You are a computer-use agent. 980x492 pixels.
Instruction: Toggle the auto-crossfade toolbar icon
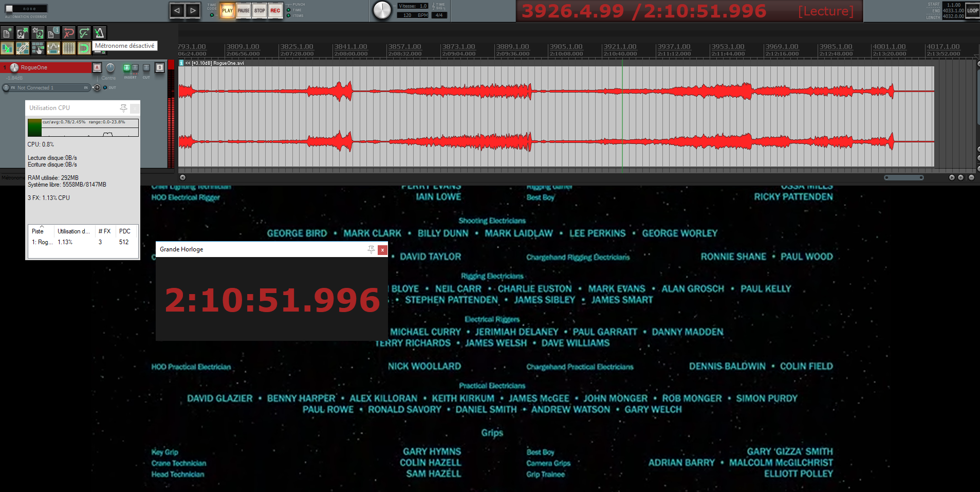point(7,48)
